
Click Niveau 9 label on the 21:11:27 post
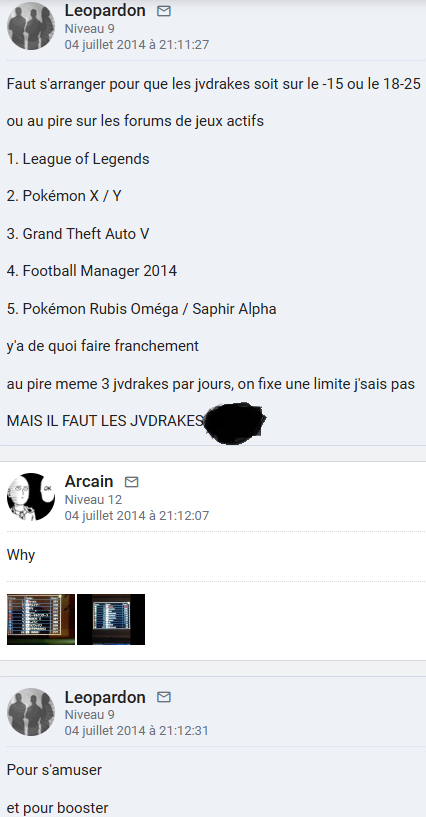[90, 29]
